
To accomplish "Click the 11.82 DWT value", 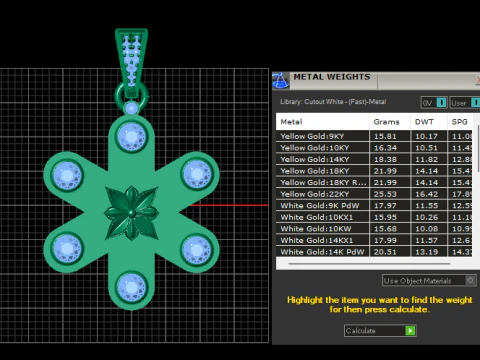I will pyautogui.click(x=426, y=160).
